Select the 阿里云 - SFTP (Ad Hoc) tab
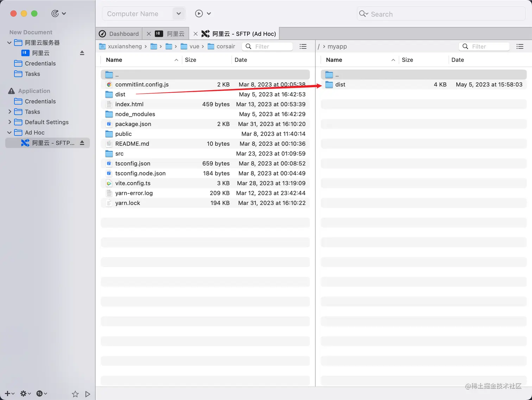This screenshot has height=400, width=532. coord(239,34)
